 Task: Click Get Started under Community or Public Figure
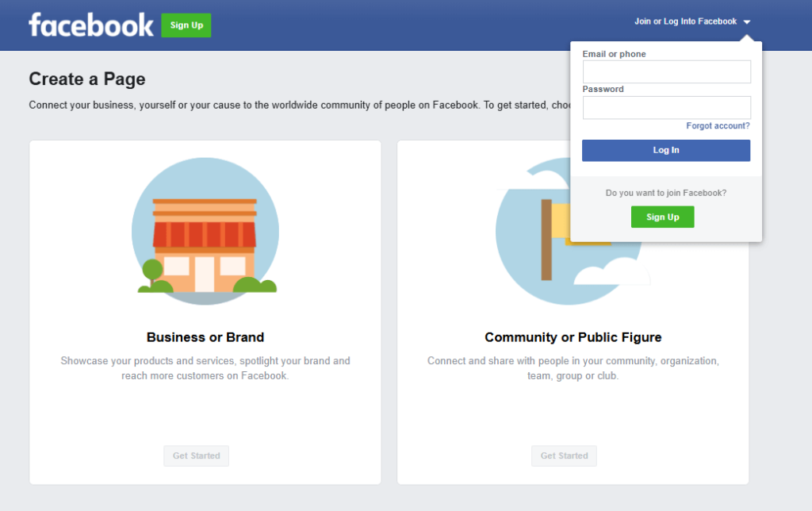click(564, 456)
